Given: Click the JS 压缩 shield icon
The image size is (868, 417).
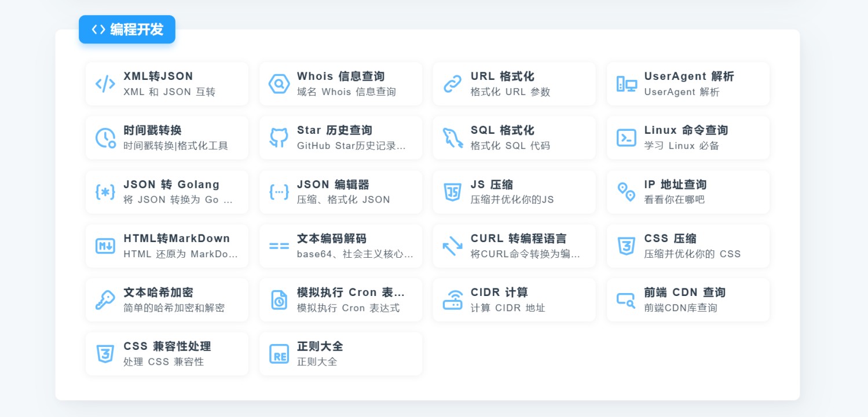Looking at the screenshot, I should tap(453, 192).
